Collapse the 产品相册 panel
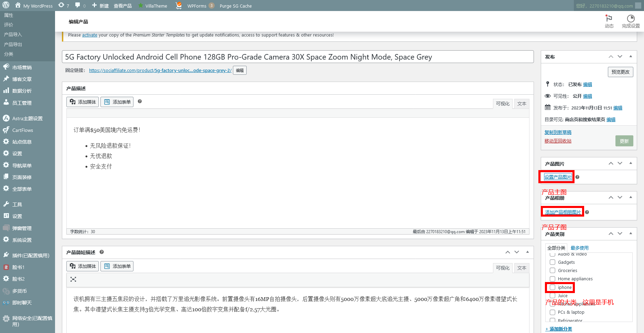 (x=631, y=197)
